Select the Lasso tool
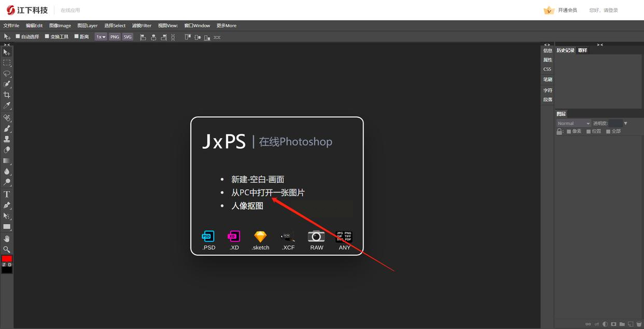The width and height of the screenshot is (644, 329). tap(7, 74)
